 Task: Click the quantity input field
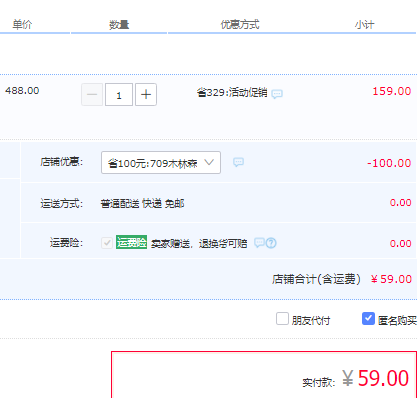(x=119, y=95)
